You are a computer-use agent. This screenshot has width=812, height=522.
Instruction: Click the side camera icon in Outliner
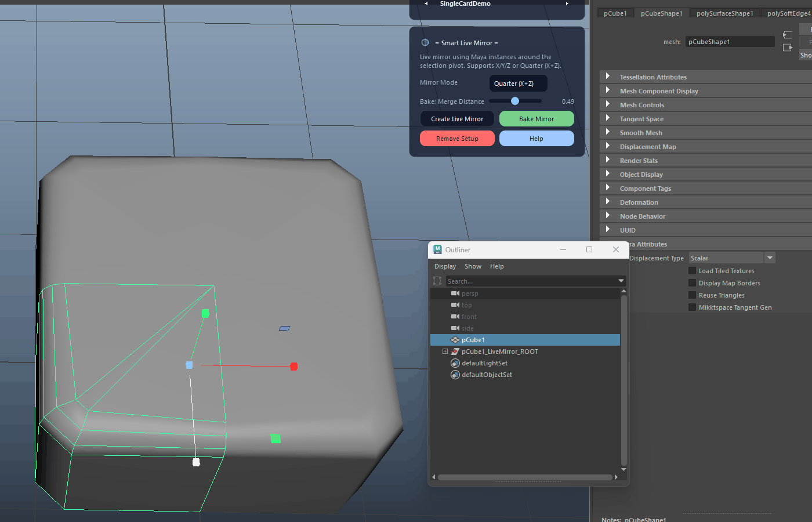pos(455,328)
